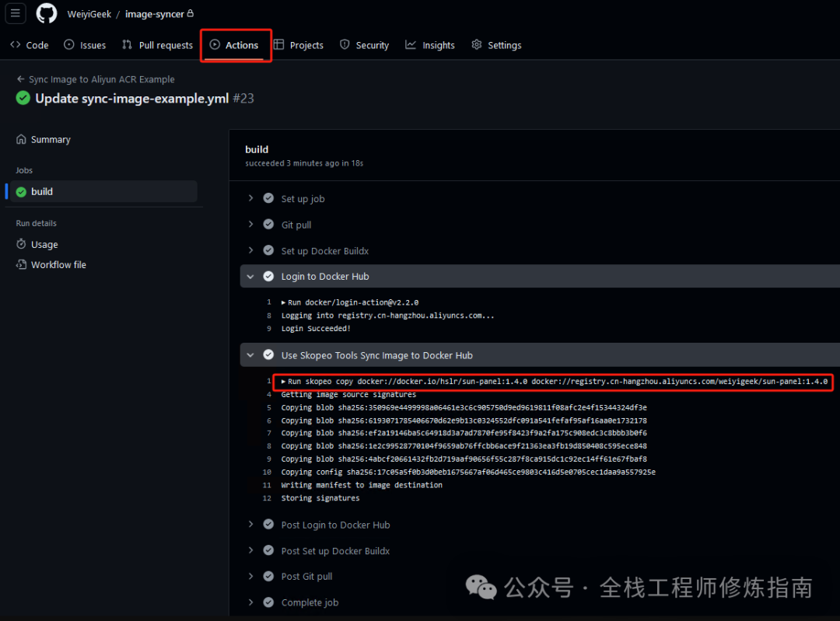Viewport: 840px width, 621px height.
Task: Go back to Sync Image to Aliyun ACR Example
Action: pyautogui.click(x=101, y=79)
